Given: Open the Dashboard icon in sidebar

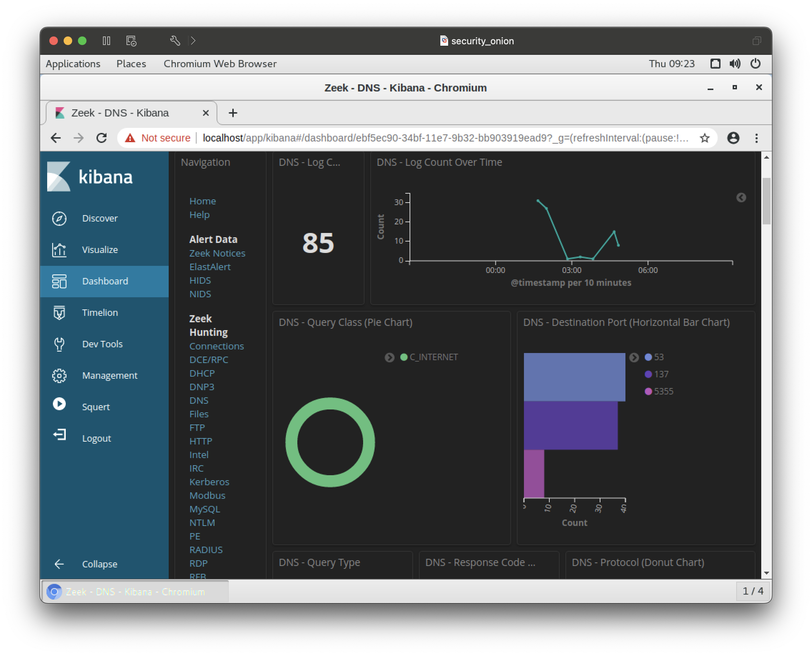Looking at the screenshot, I should [59, 281].
